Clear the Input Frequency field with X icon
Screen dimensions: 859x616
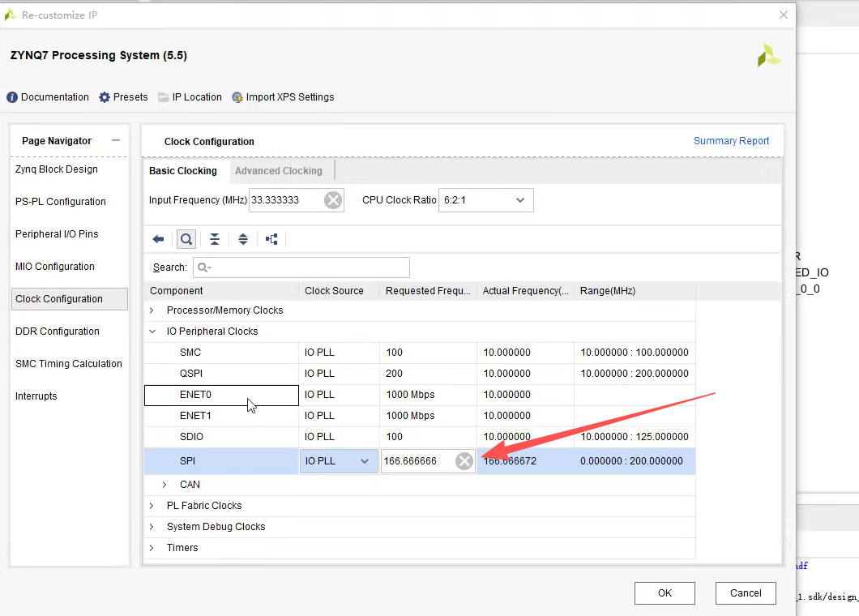tap(332, 200)
